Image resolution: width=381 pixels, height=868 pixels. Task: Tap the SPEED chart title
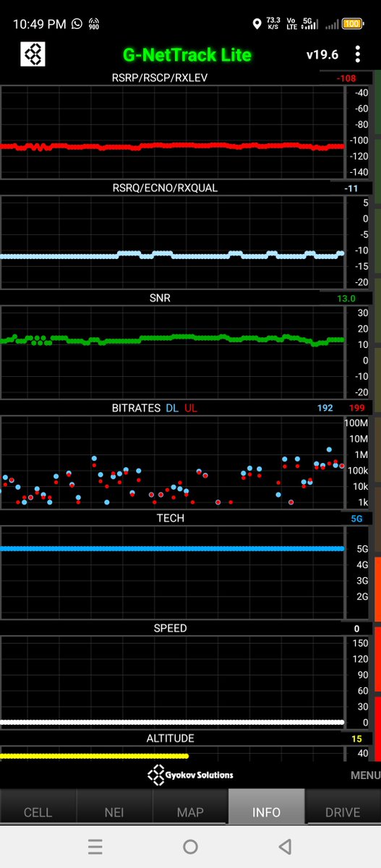pyautogui.click(x=171, y=628)
